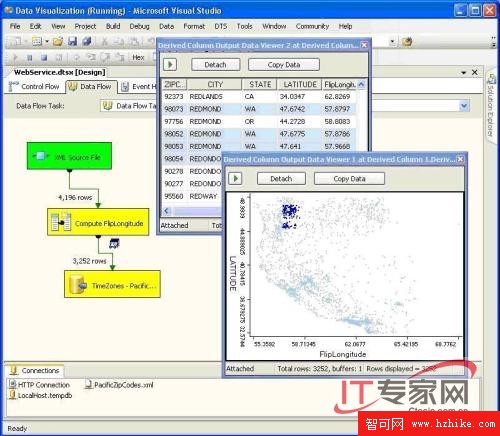Open the Community menu
This screenshot has height=436, width=500.
tap(312, 26)
